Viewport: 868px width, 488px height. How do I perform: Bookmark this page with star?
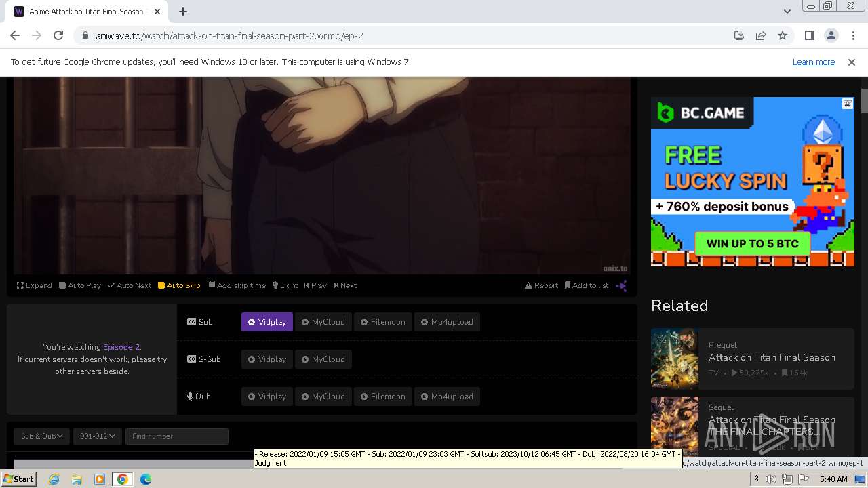(x=783, y=35)
